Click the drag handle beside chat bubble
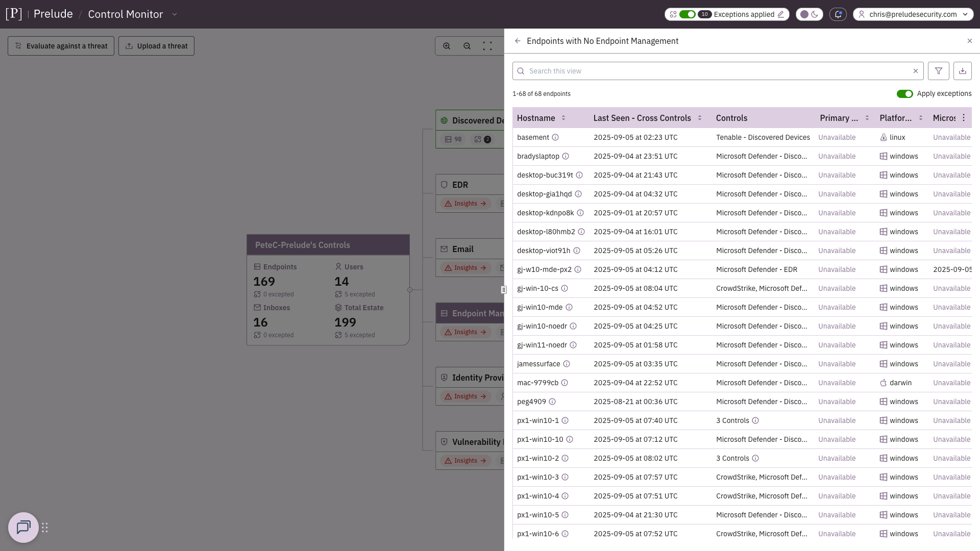980x551 pixels. pos(45,528)
